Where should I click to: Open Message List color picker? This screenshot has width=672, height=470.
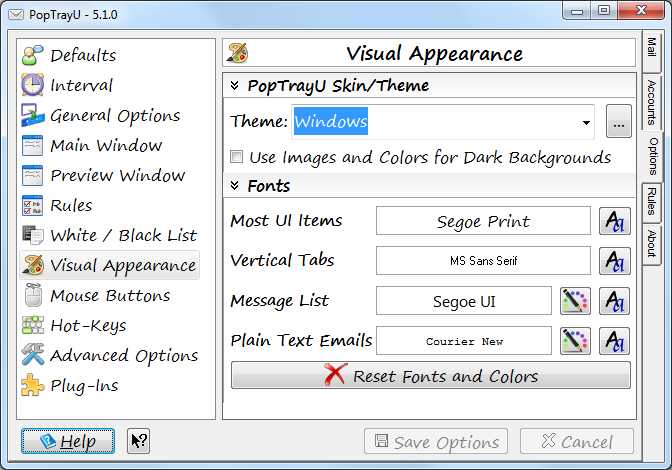575,301
